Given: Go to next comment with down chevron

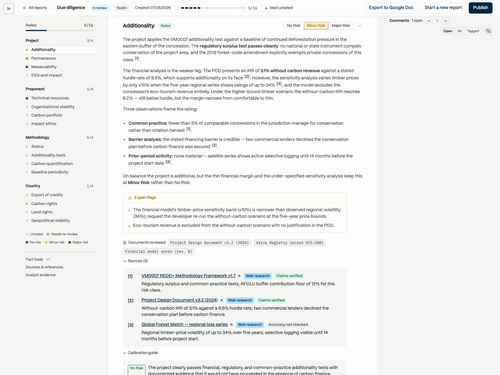Looking at the screenshot, I should (446, 21).
